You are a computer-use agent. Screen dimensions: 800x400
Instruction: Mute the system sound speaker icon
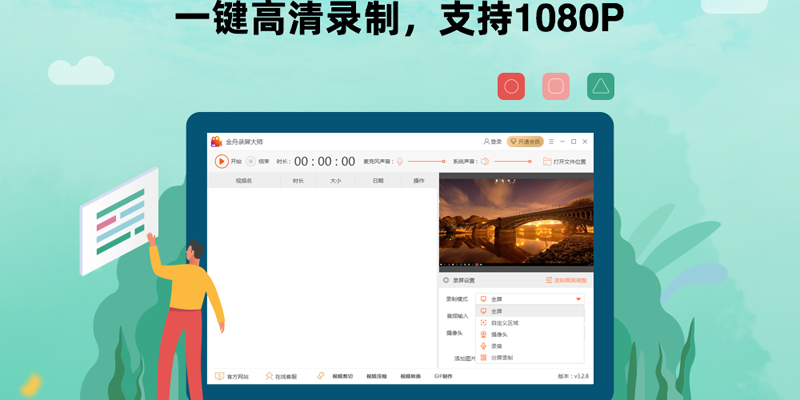(x=484, y=161)
